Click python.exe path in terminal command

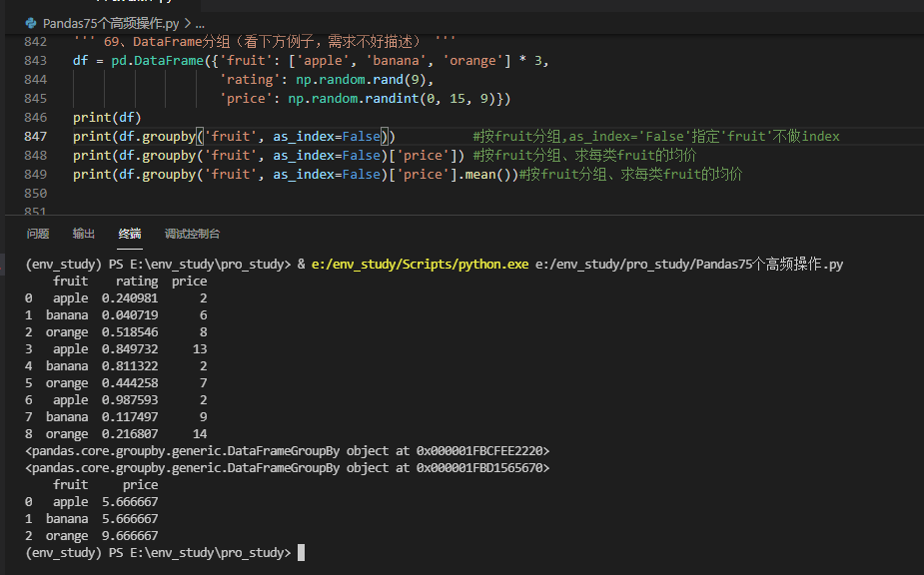point(420,265)
